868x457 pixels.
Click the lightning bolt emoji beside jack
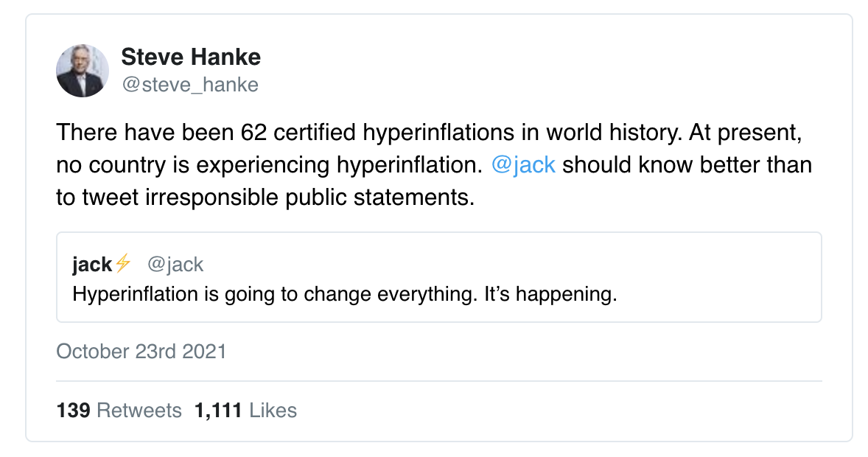122,264
